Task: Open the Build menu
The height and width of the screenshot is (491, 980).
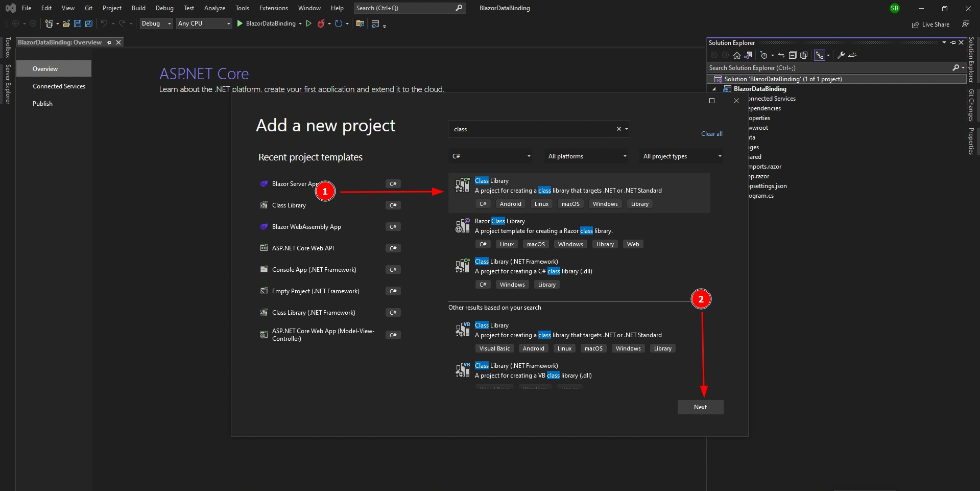Action: pyautogui.click(x=138, y=8)
